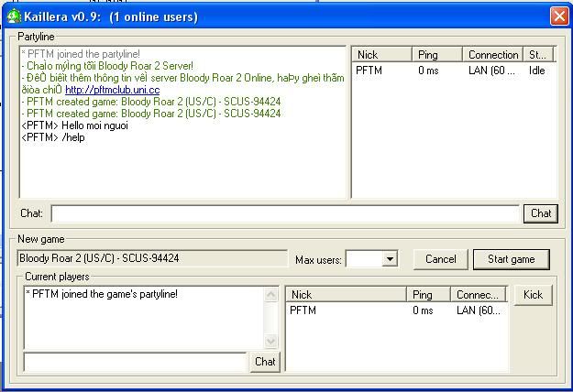Click Connec... header in Current players list
573x392 pixels.
click(479, 295)
